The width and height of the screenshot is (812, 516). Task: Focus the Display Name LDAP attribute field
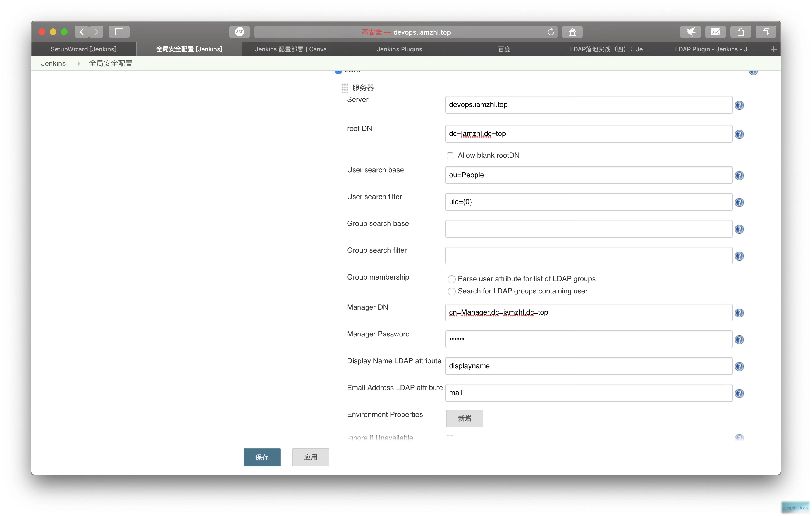click(x=588, y=366)
